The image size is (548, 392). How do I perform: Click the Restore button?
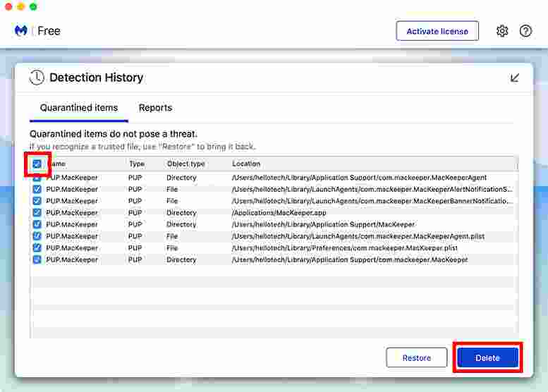417,357
